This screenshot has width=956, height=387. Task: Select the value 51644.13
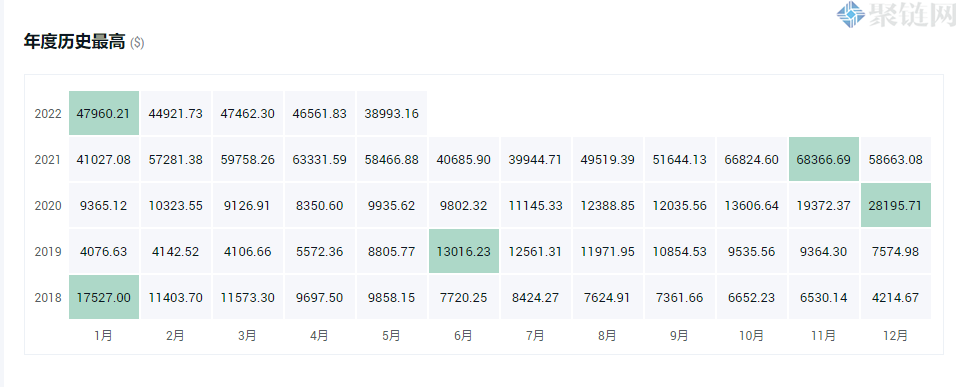click(x=679, y=159)
